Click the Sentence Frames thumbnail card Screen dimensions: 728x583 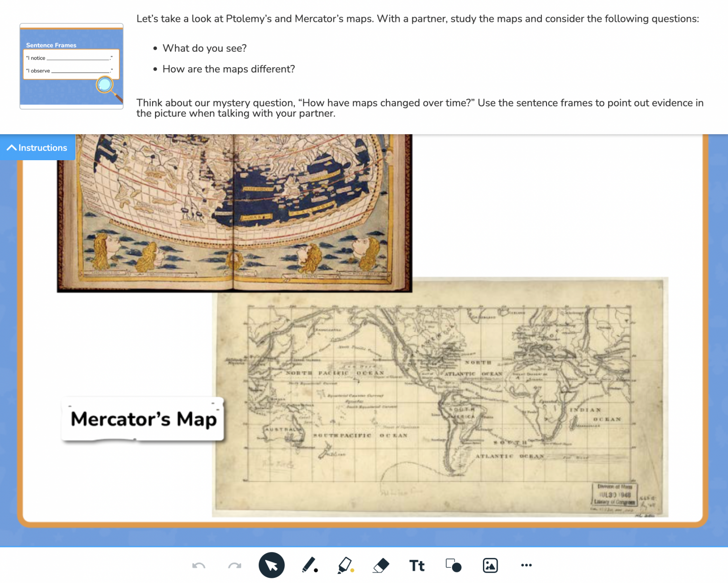[71, 66]
